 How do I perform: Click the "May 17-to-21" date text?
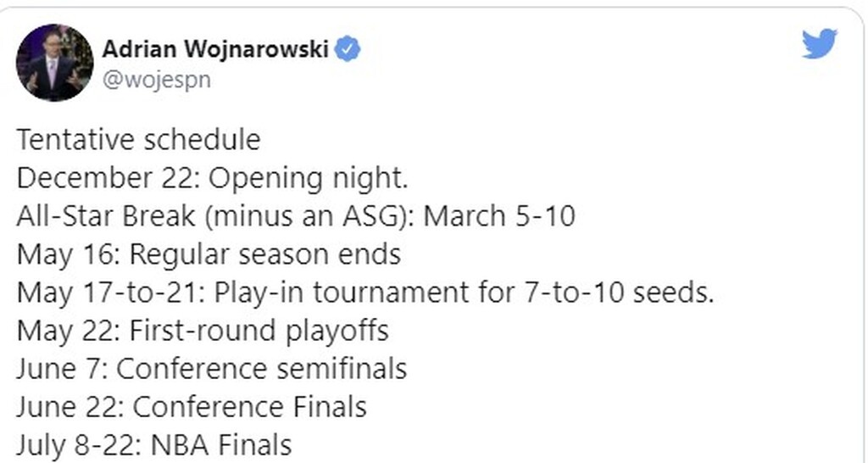pyautogui.click(x=108, y=293)
